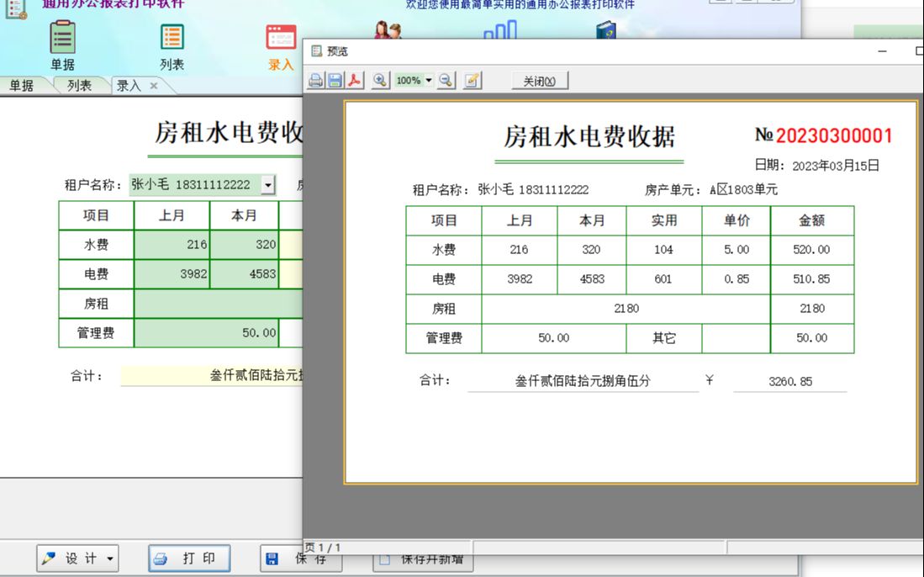Export preview to PDF via the Adobe icon
The width and height of the screenshot is (924, 577).
(x=352, y=81)
